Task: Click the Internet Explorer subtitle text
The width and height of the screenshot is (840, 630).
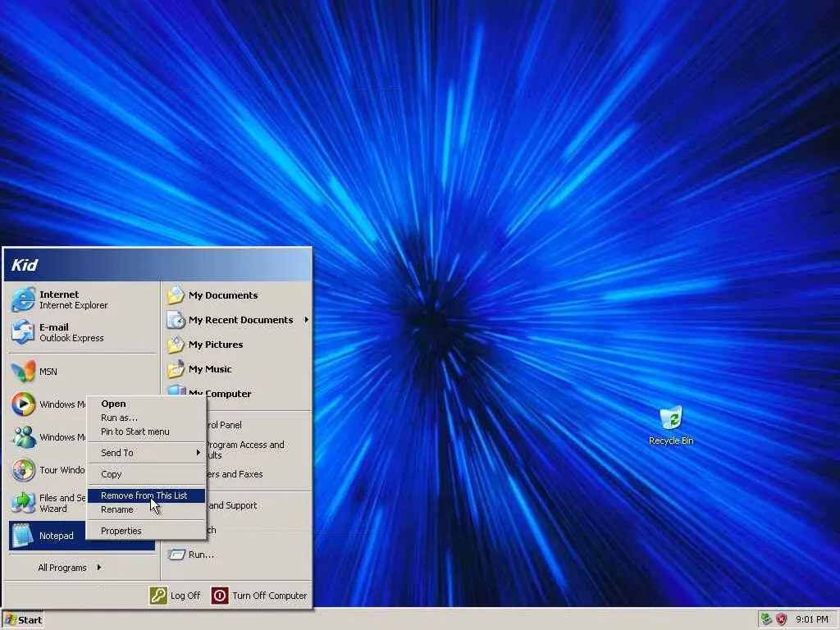Action: 73,305
